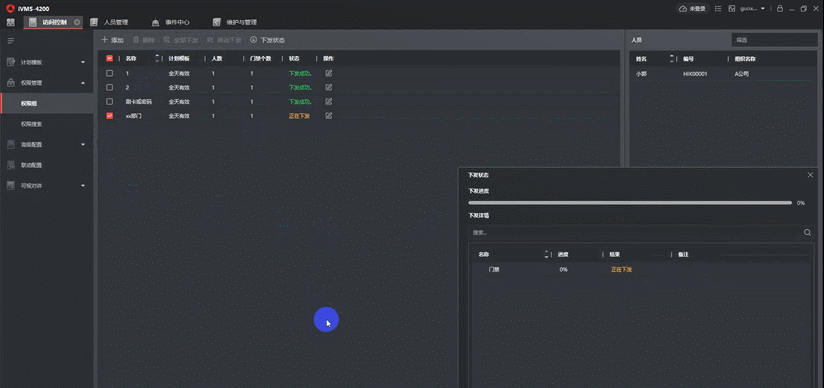
Task: Click the 刷卡或密码 name cell
Action: pyautogui.click(x=139, y=101)
